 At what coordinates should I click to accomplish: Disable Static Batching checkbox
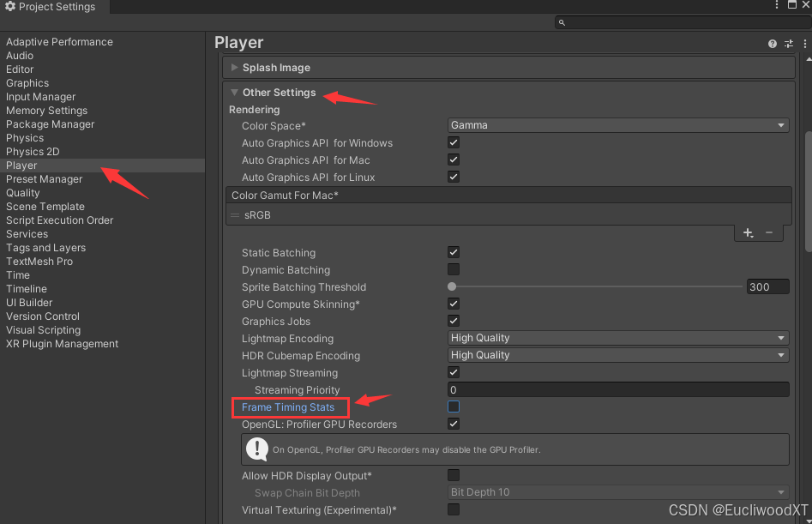453,252
